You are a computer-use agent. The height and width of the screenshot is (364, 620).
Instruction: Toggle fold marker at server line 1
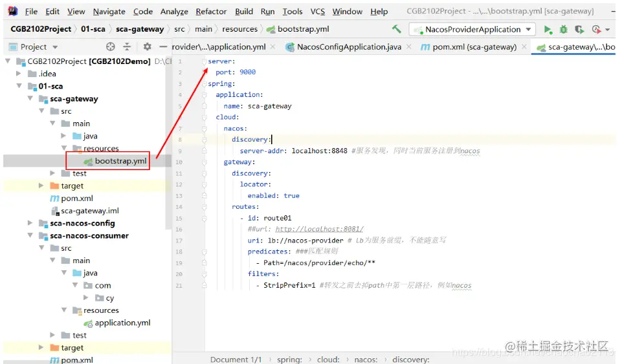click(x=205, y=61)
